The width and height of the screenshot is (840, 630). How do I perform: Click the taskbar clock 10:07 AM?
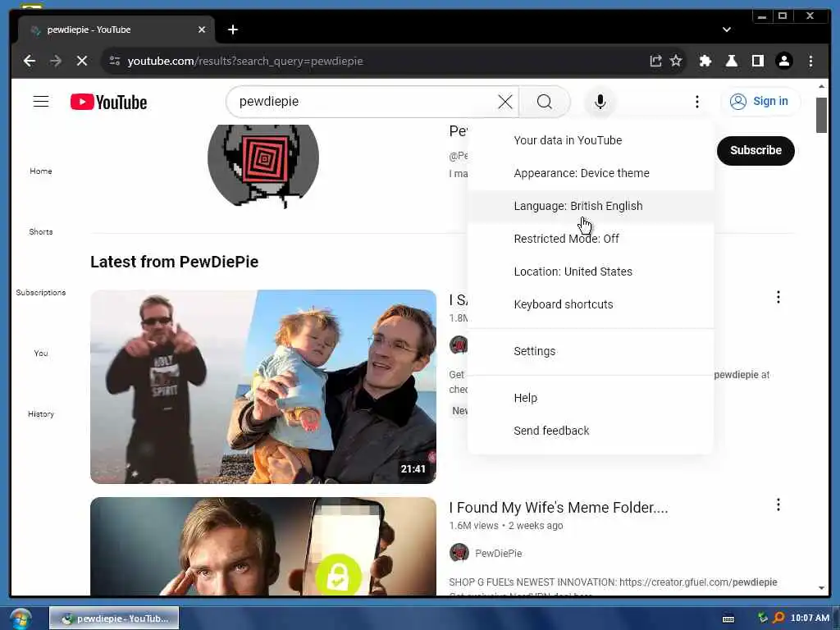point(810,619)
